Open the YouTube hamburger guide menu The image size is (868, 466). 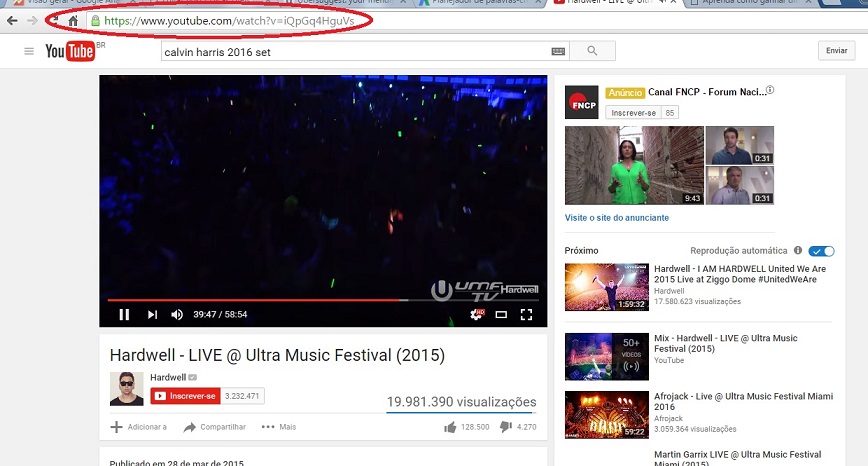(x=29, y=51)
